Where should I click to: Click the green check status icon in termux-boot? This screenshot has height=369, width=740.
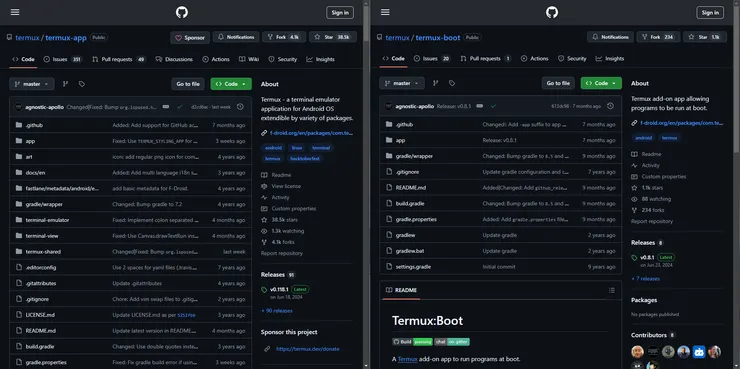[x=493, y=106]
